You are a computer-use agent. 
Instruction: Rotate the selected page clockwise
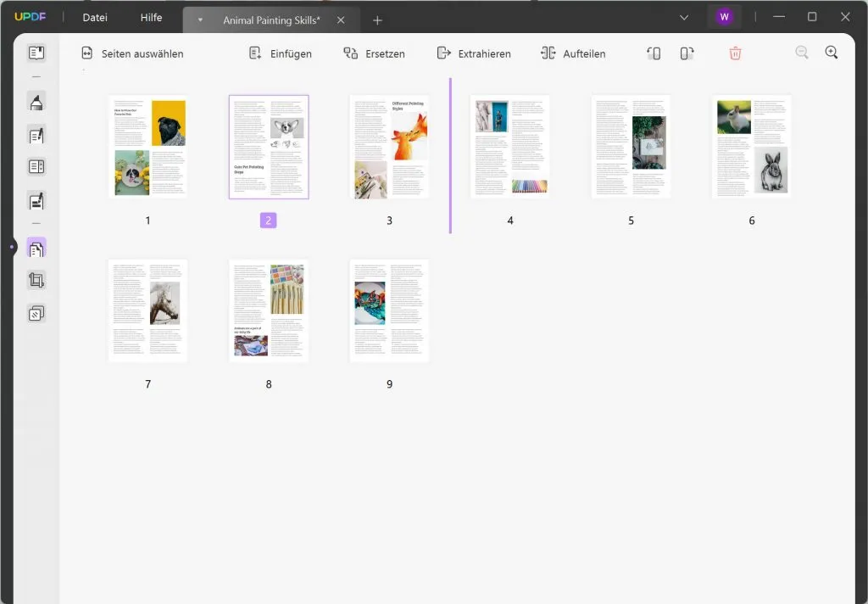(x=687, y=53)
